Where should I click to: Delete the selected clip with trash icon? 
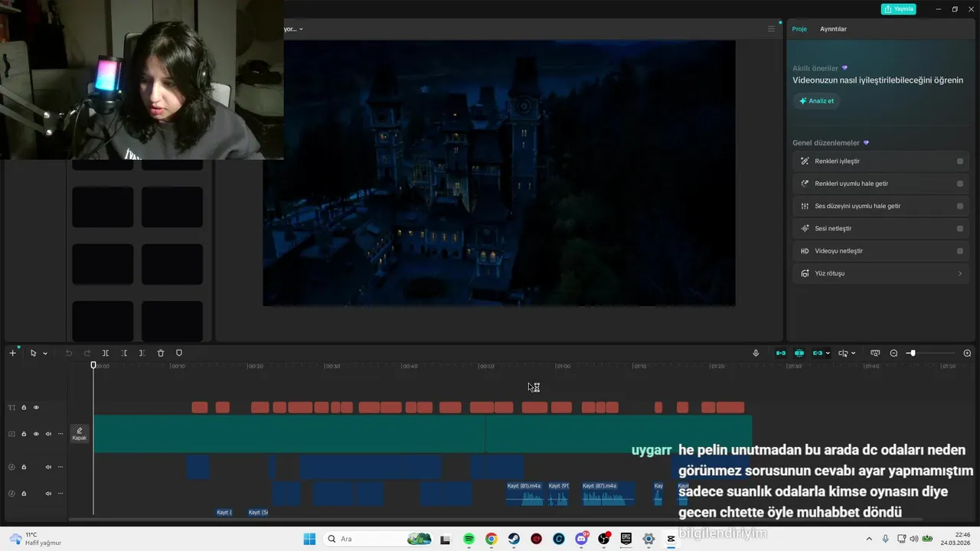coord(161,353)
